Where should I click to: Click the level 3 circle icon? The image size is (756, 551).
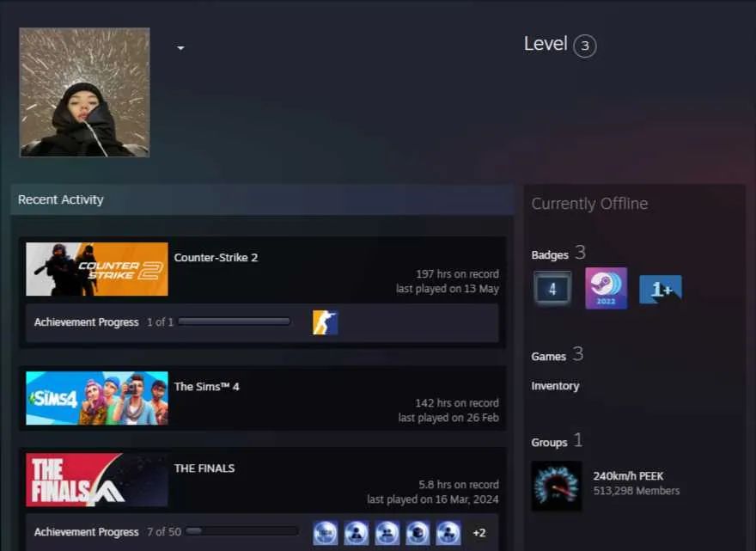(585, 46)
